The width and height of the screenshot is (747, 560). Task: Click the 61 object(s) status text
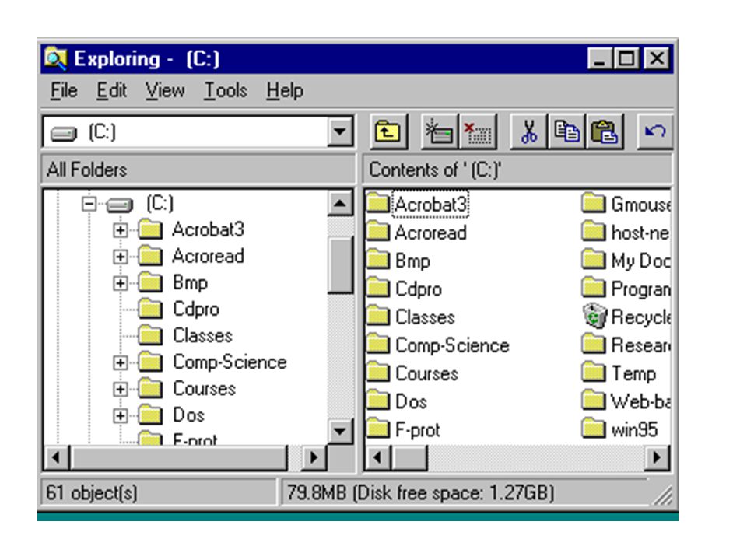pos(92,492)
